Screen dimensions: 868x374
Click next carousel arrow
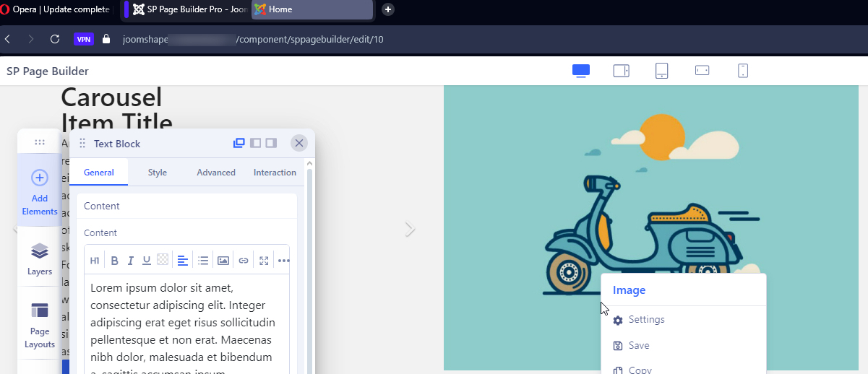410,230
